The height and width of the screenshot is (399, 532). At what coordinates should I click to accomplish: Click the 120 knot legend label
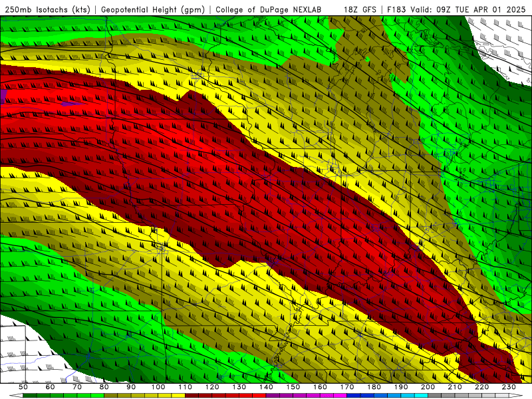click(x=212, y=387)
